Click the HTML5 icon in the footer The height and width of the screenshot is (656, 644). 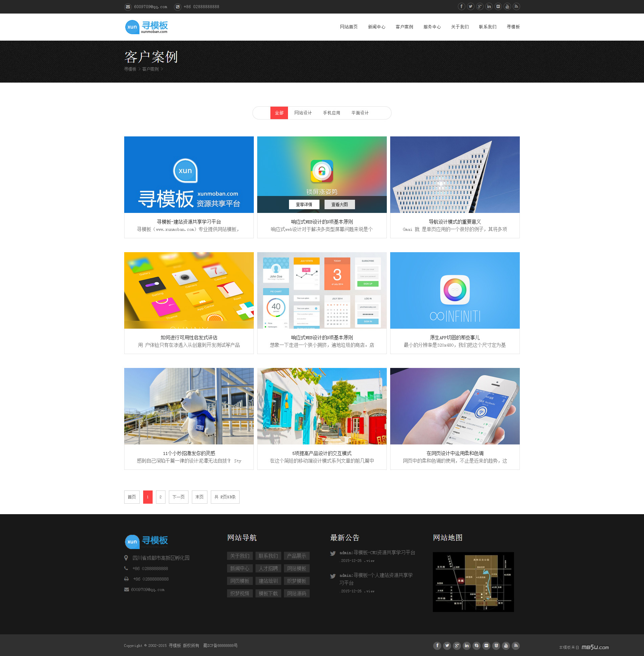point(496,646)
